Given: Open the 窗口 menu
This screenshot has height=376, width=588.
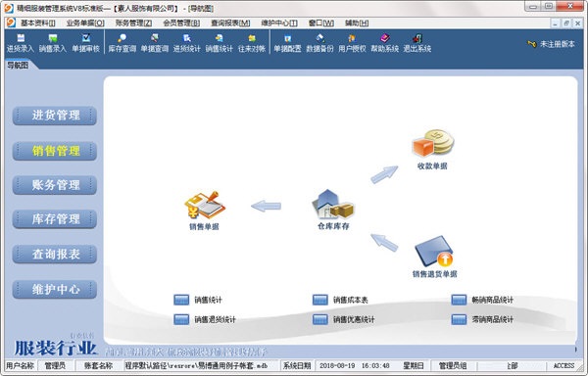Looking at the screenshot, I should pos(321,23).
